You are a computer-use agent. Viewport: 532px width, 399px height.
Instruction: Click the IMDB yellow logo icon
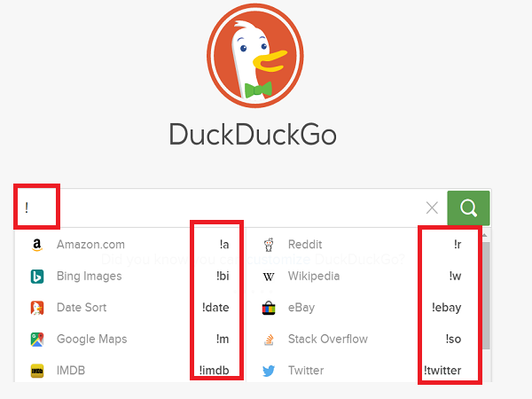tap(37, 371)
